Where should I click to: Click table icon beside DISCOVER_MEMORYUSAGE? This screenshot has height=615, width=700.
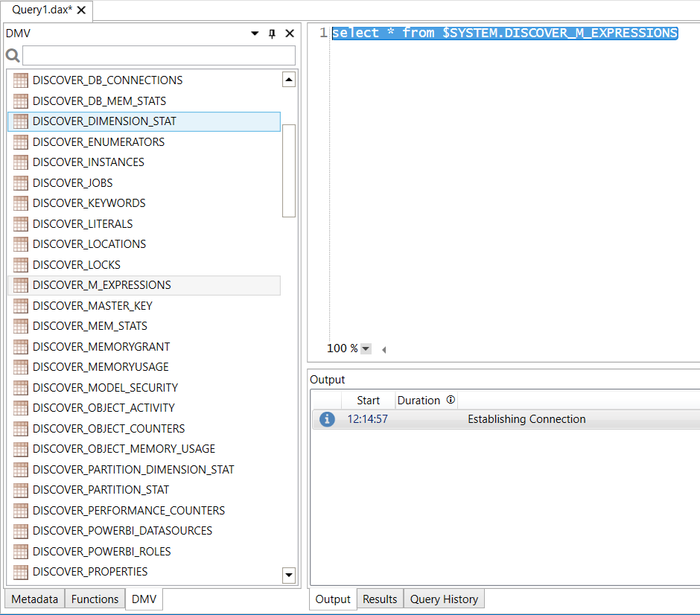click(21, 367)
